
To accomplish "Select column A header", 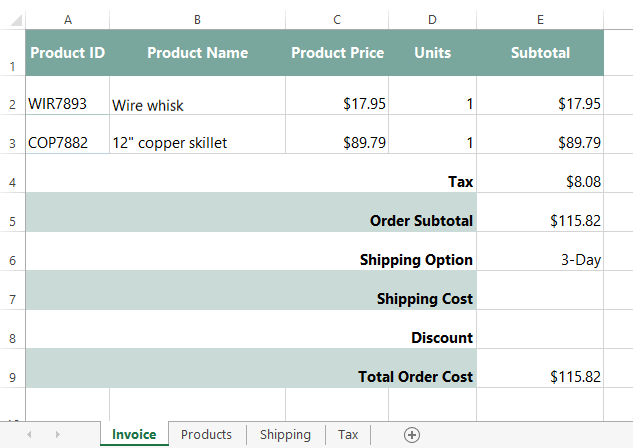I will [x=67, y=19].
